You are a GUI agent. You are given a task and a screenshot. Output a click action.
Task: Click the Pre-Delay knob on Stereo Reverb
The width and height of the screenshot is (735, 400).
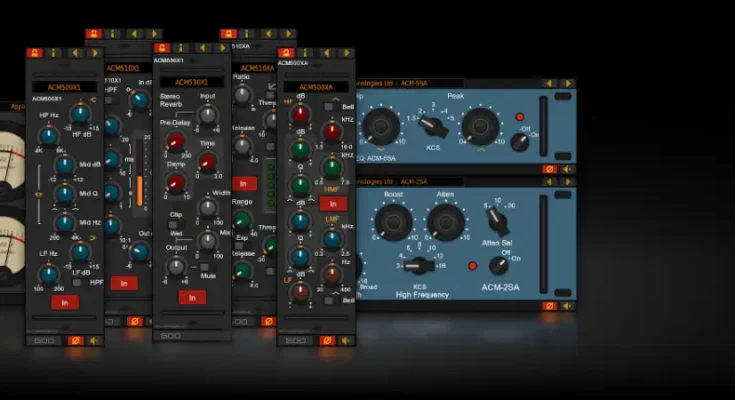(x=176, y=142)
